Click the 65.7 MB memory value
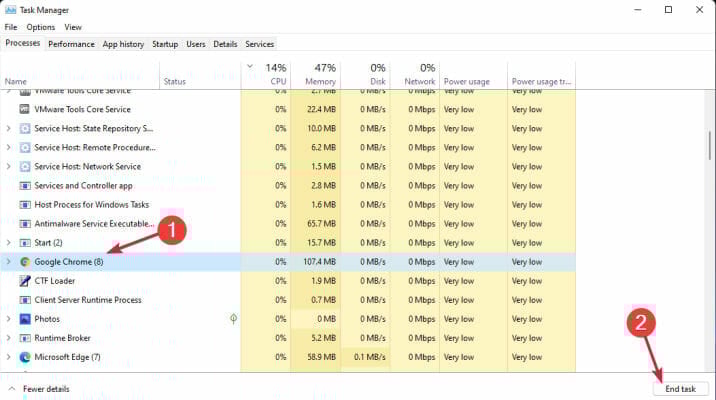Screen dimensions: 716x400 [x=321, y=224]
